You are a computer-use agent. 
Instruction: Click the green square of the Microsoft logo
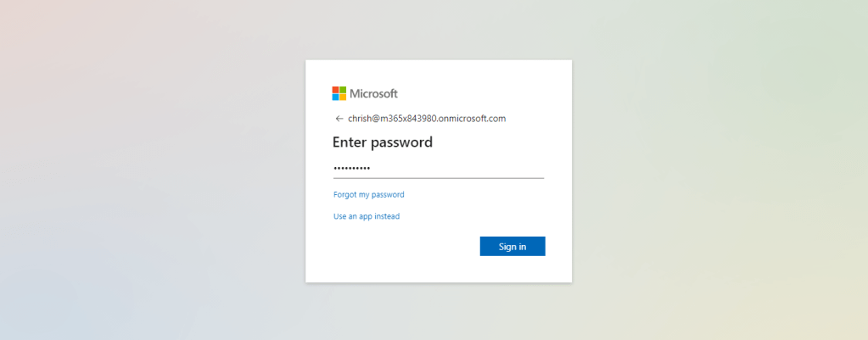(343, 90)
